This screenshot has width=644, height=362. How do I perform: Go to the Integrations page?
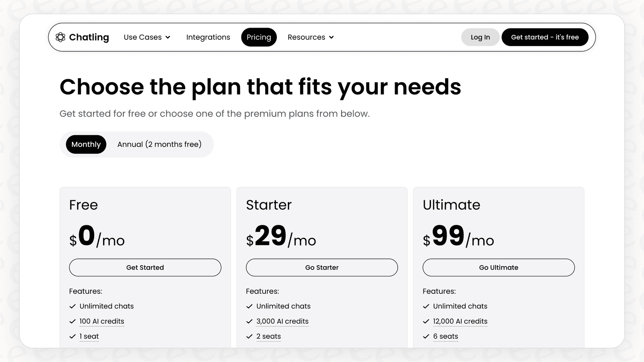pyautogui.click(x=208, y=37)
